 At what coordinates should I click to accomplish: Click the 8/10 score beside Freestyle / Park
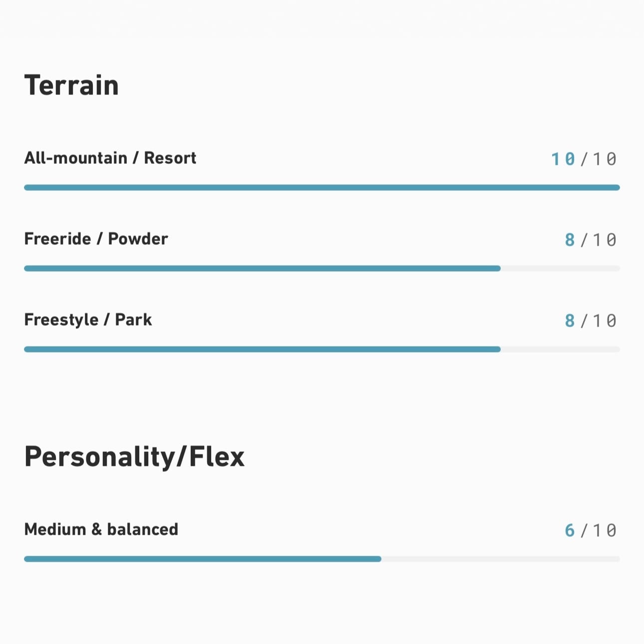pos(591,321)
